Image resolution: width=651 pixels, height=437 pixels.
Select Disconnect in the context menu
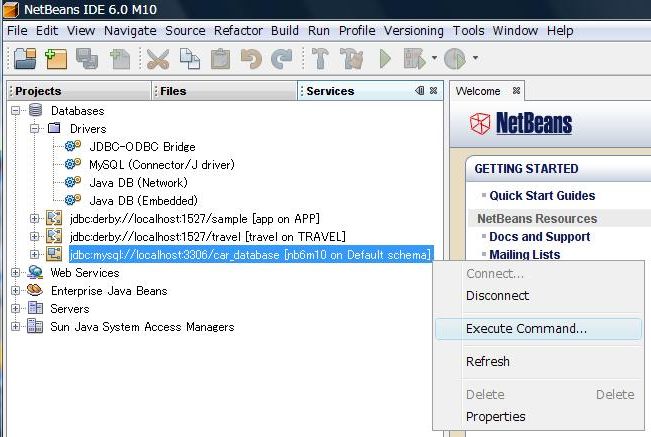click(497, 296)
